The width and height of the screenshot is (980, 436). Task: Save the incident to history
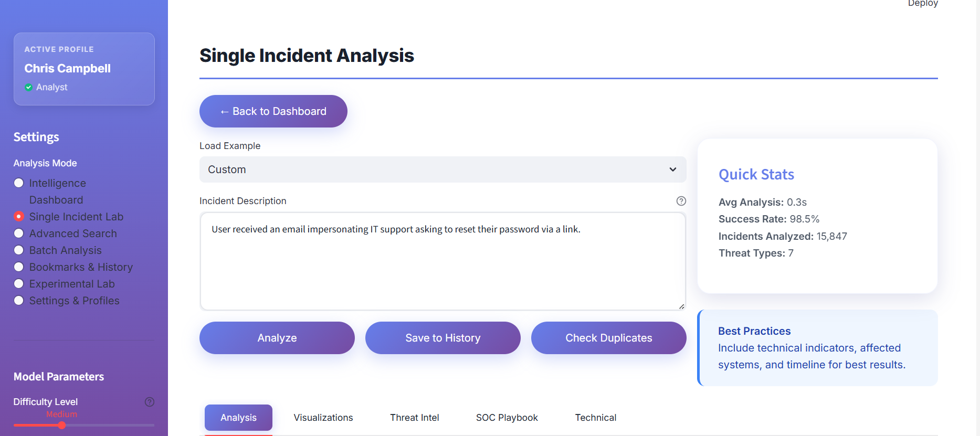442,337
